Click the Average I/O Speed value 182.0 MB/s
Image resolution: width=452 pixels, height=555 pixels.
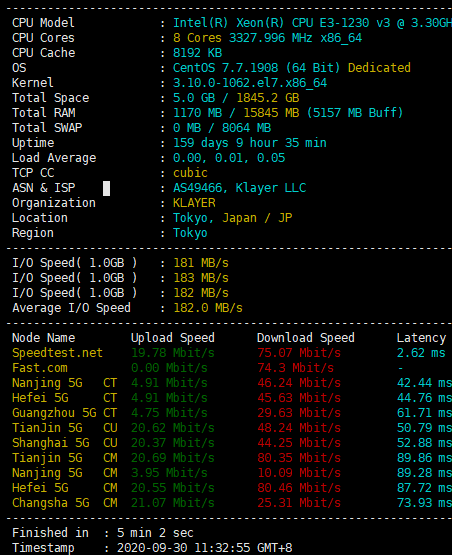(208, 308)
